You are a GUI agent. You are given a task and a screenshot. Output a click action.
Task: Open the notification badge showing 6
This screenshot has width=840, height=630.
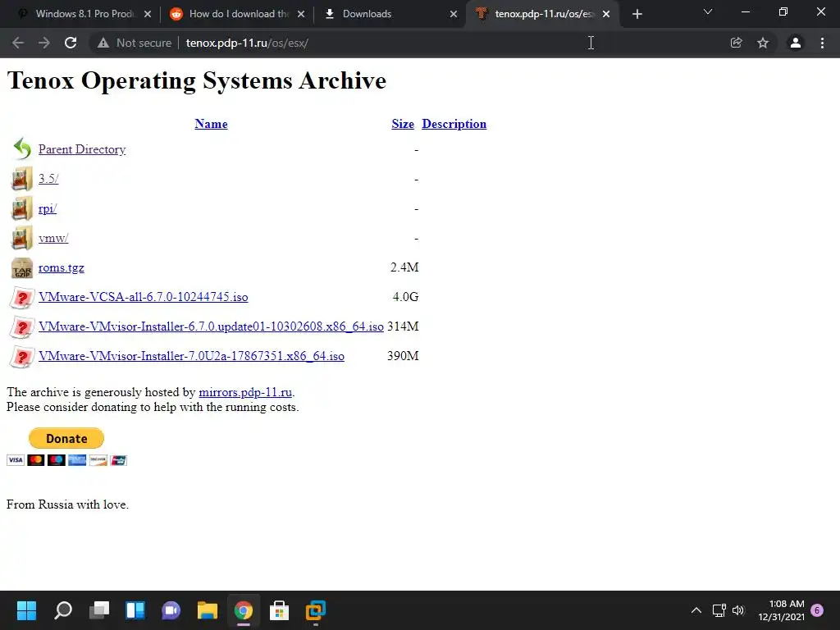pos(817,610)
